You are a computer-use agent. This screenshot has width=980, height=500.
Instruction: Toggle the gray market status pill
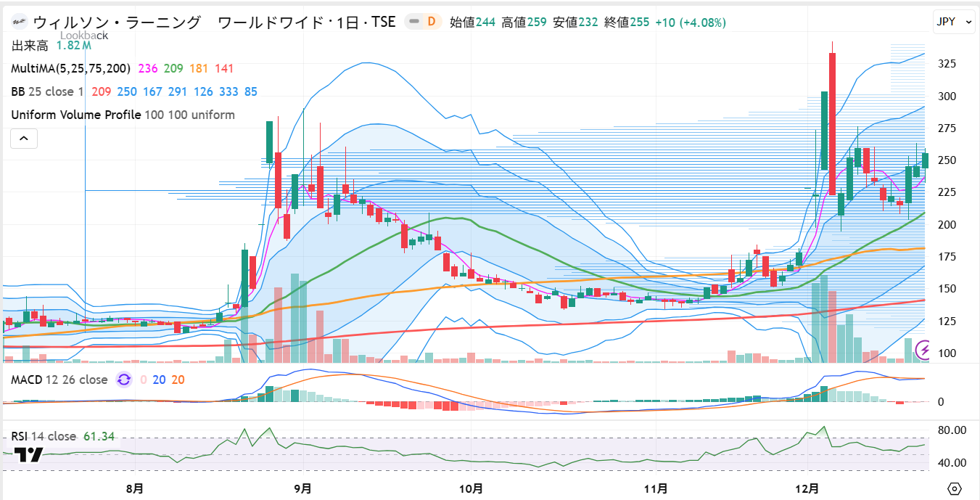pos(413,22)
